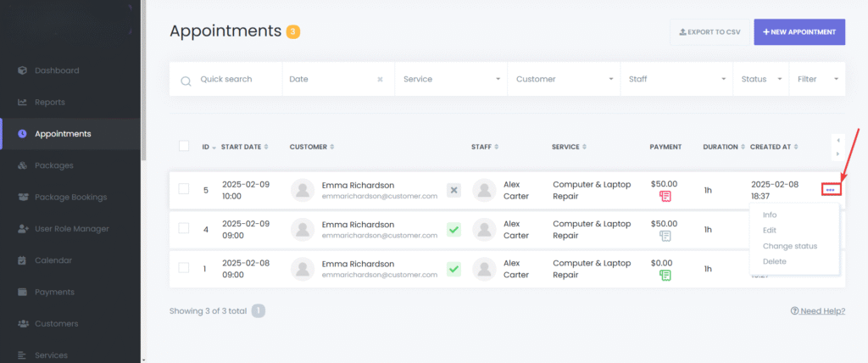868x363 pixels.
Task: Choose Change status from the context menu
Action: [x=789, y=246]
